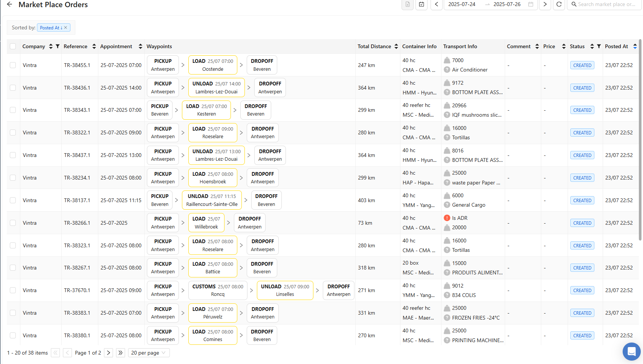
Task: Sort by Price column arrows
Action: coord(564,46)
